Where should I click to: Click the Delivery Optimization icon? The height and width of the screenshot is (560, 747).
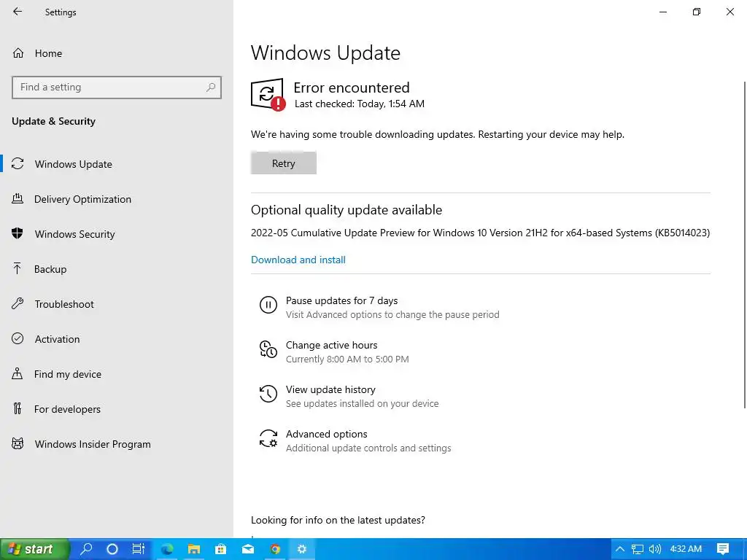18,198
